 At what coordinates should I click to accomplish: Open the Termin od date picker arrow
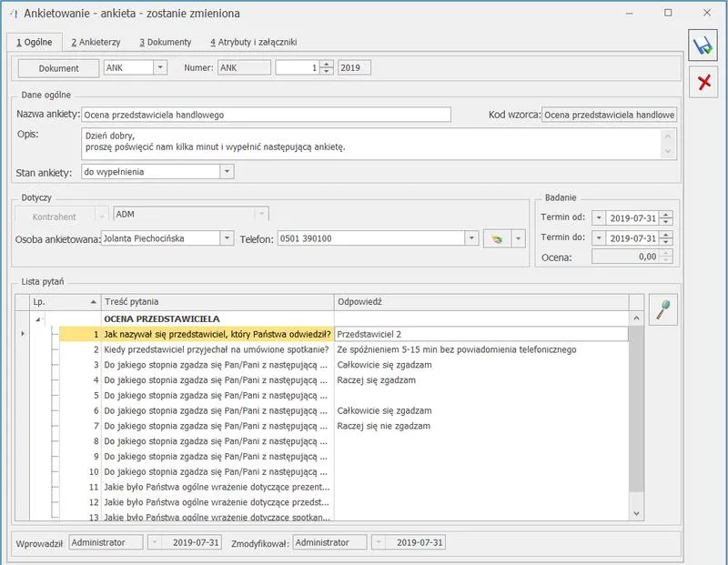coord(598,217)
